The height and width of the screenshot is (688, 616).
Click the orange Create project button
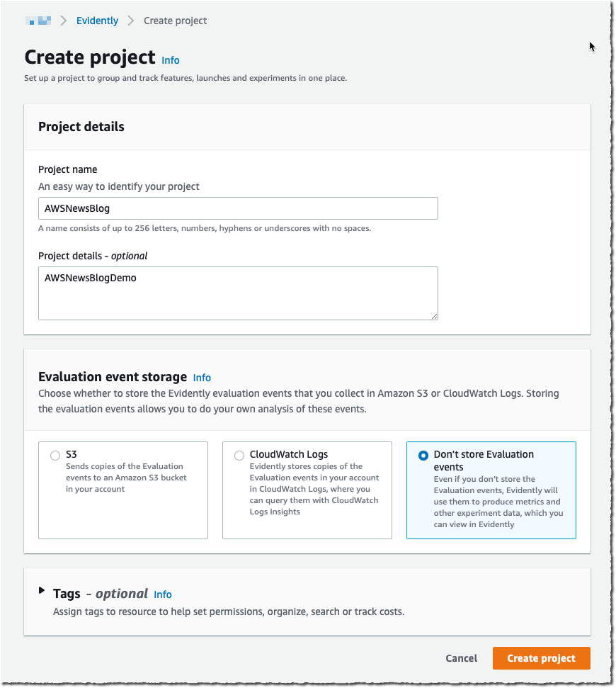click(x=541, y=658)
